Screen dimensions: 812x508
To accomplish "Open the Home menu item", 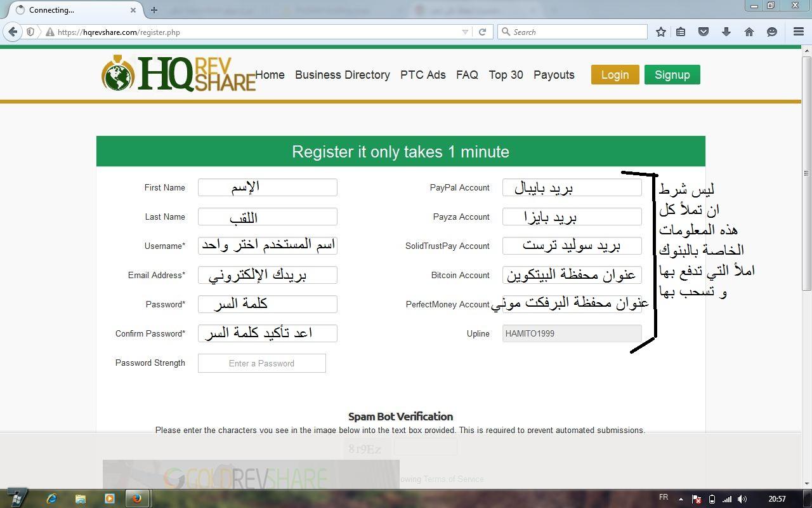I will pyautogui.click(x=270, y=75).
